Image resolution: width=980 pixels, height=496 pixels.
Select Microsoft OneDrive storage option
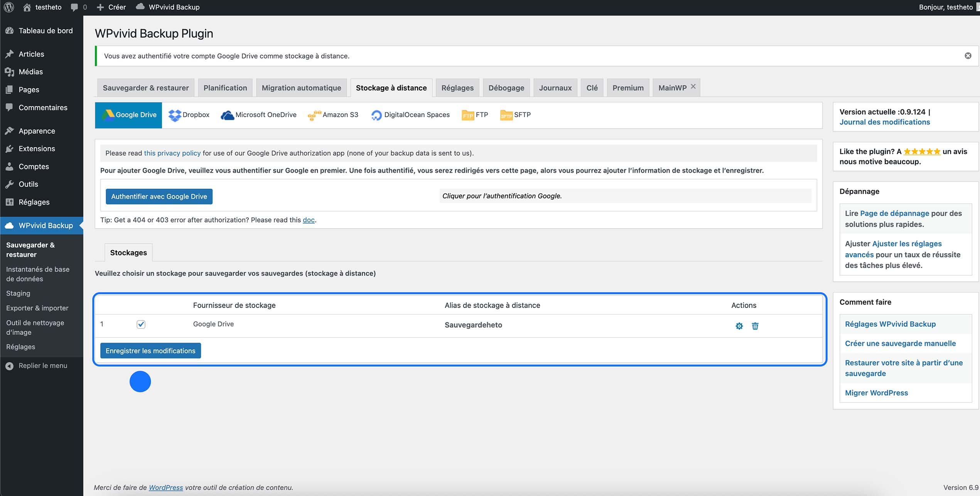pos(258,114)
